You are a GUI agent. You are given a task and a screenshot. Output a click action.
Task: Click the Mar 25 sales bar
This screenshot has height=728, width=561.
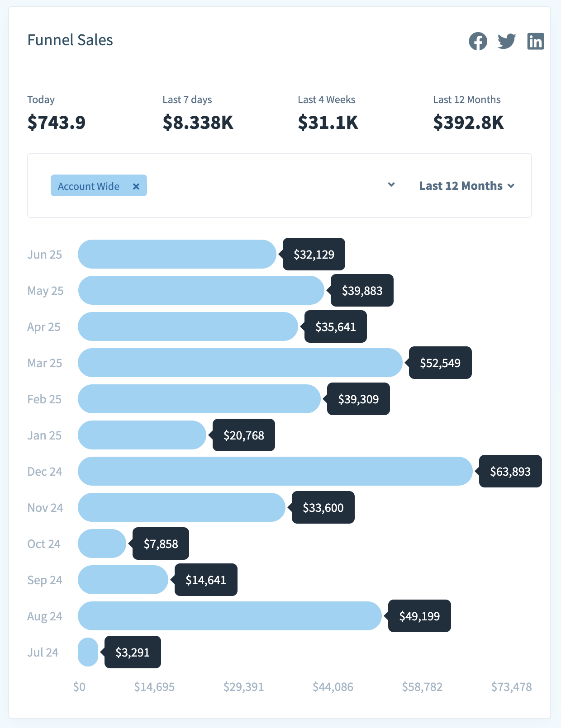point(240,363)
